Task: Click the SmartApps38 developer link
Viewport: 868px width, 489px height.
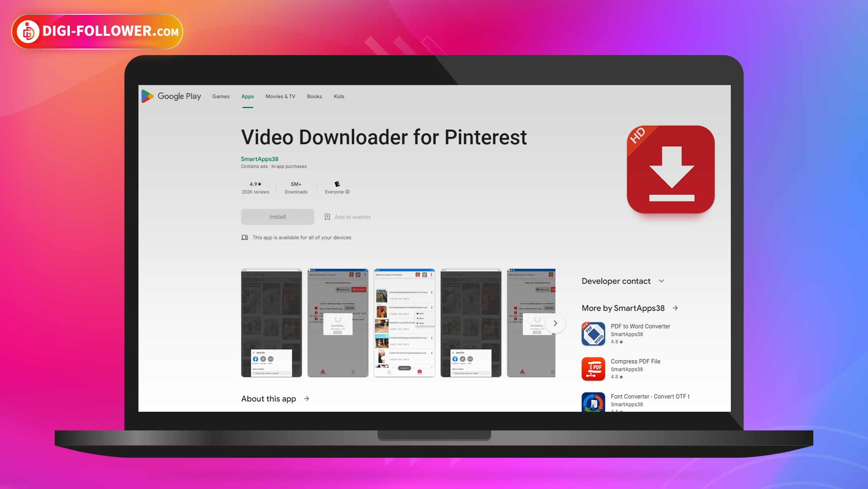Action: coord(260,159)
